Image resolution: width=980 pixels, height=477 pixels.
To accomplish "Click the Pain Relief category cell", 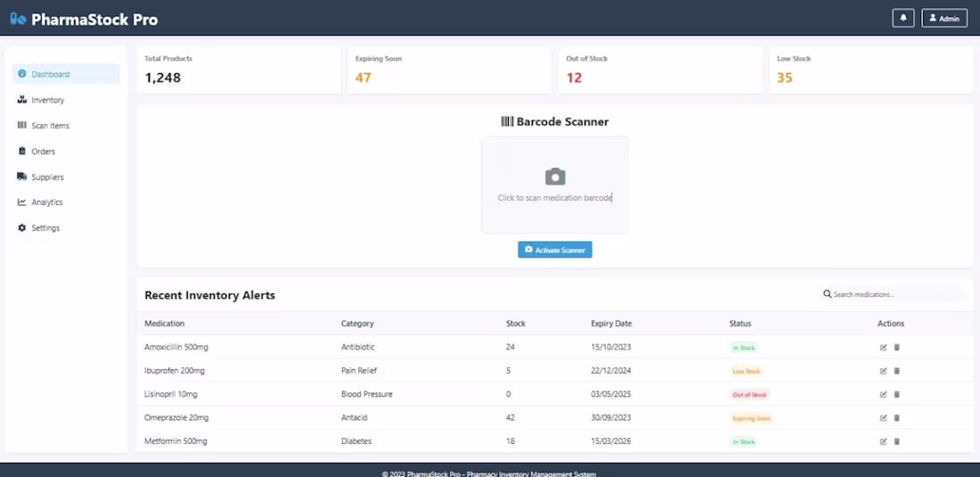I will pyautogui.click(x=359, y=371).
